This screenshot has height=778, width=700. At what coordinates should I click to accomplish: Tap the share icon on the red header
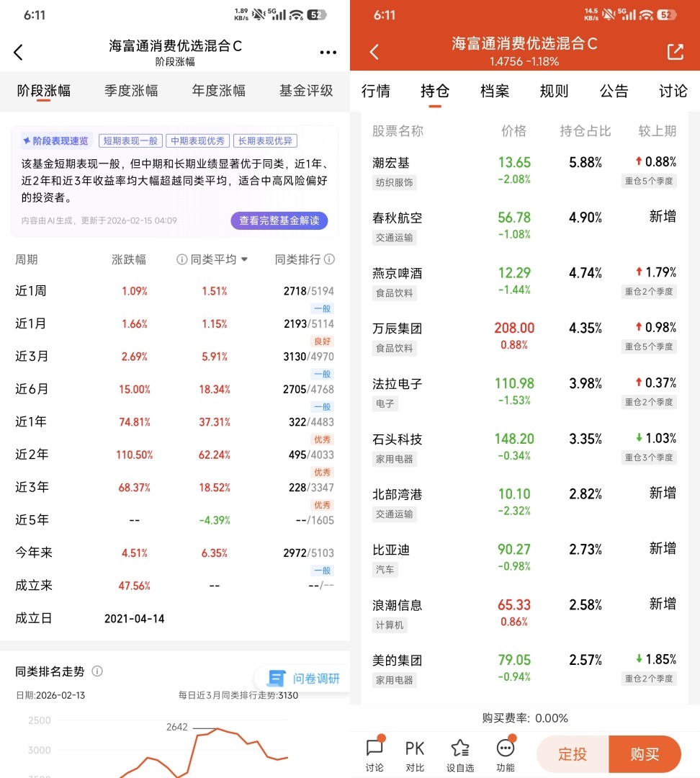pos(676,52)
